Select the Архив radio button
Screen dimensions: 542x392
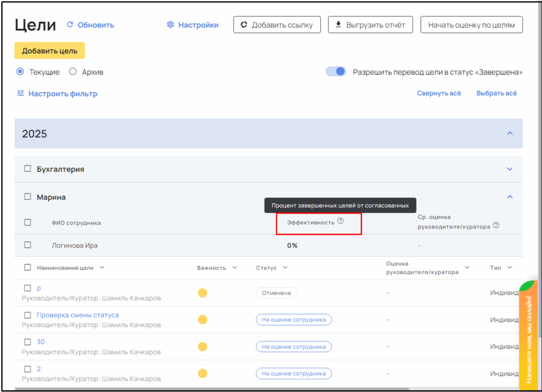73,72
